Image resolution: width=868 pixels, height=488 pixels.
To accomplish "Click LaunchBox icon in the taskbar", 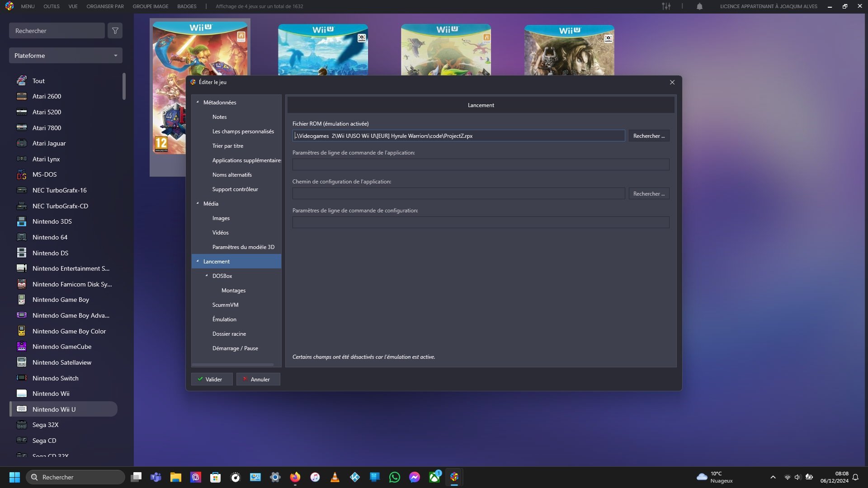I will tap(454, 477).
